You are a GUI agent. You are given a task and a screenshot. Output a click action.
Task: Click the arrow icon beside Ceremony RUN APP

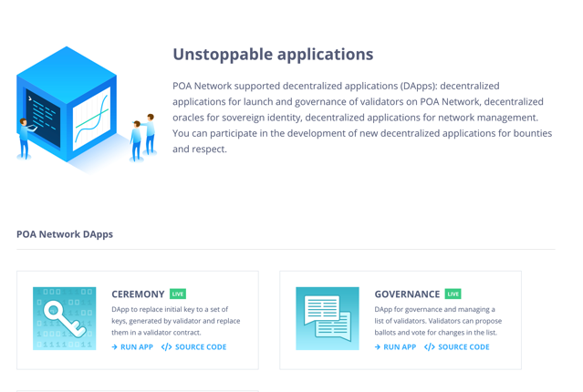(115, 347)
